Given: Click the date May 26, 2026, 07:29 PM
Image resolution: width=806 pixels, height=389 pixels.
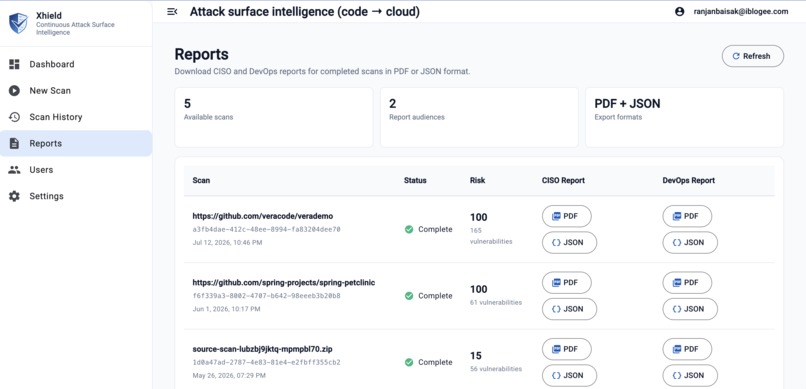Looking at the screenshot, I should point(229,376).
